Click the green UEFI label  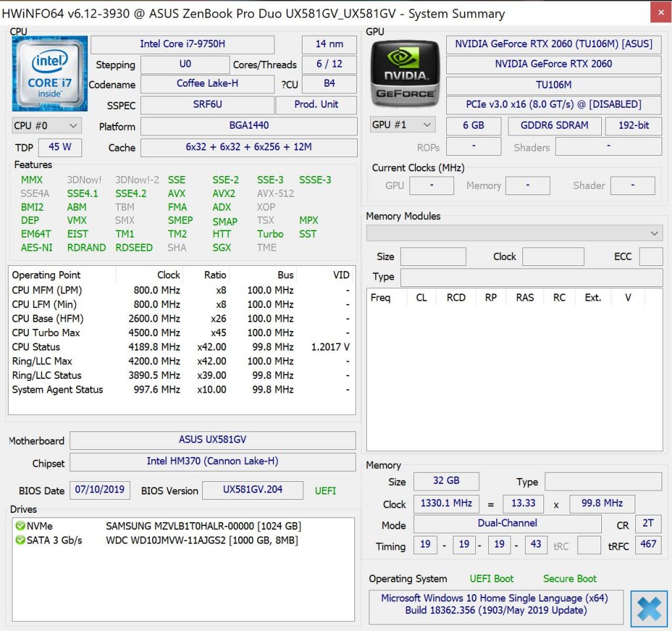coord(325,491)
